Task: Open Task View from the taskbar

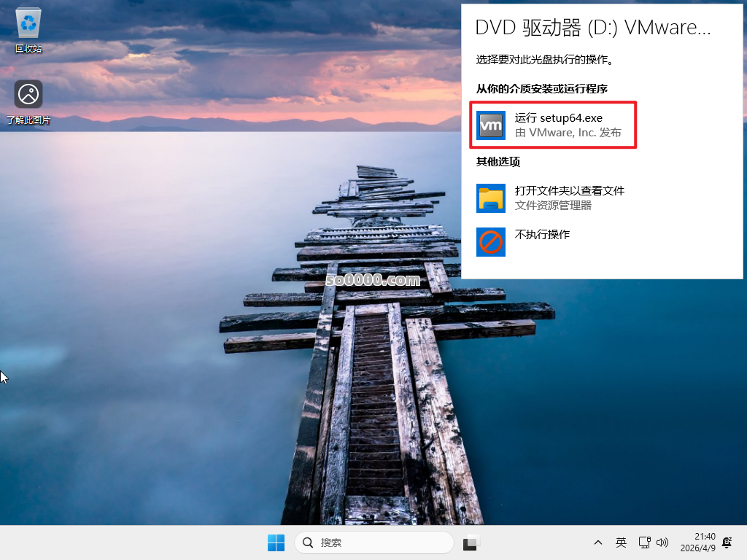Action: pos(471,542)
